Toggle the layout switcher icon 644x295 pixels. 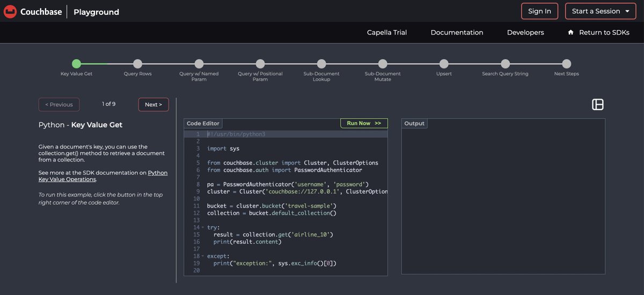tap(598, 105)
